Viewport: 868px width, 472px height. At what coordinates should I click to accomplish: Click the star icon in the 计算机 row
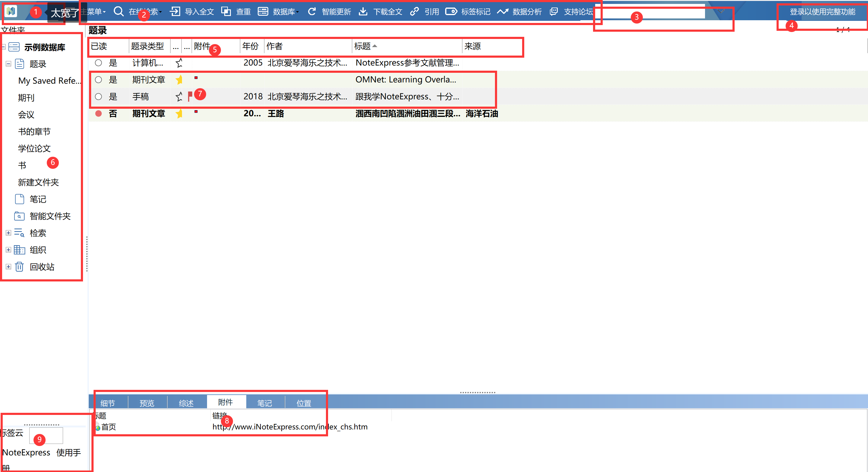pyautogui.click(x=179, y=63)
